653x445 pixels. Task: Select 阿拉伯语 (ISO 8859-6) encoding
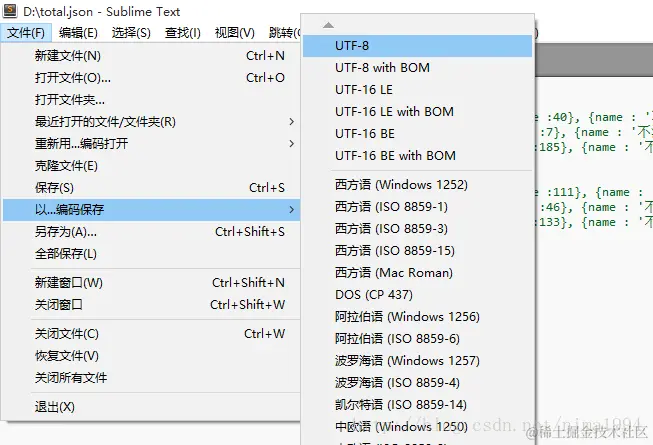(417, 339)
